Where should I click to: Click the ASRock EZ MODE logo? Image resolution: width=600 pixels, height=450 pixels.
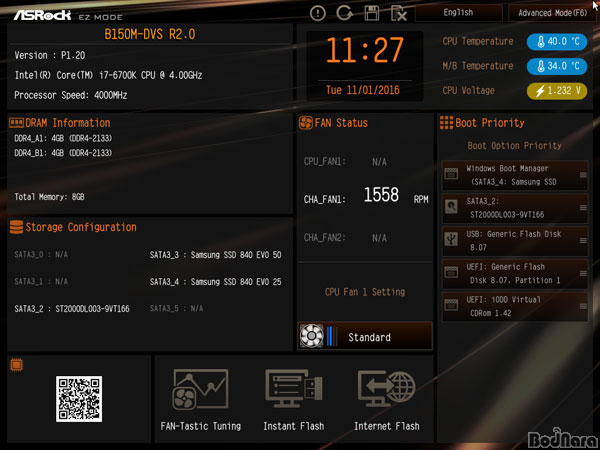(68, 15)
